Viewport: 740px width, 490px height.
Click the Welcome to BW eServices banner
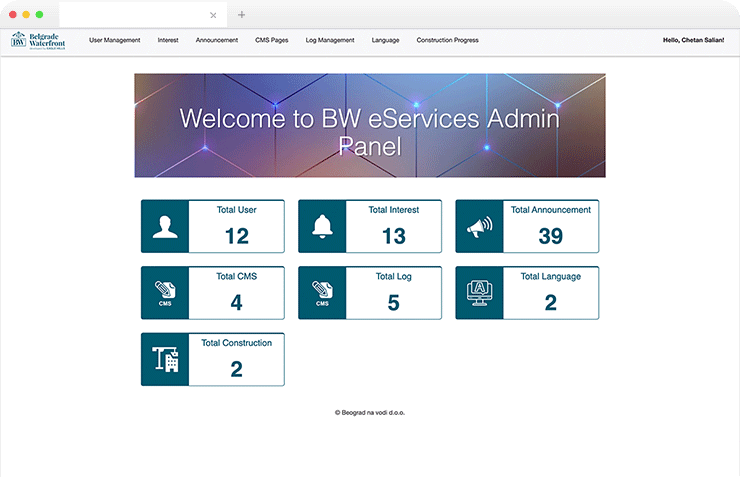coord(370,126)
